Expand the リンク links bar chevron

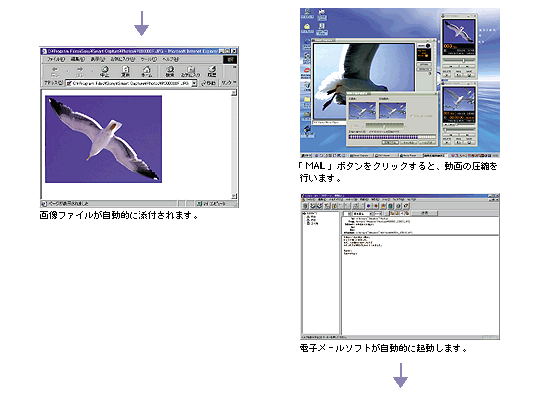coord(228,83)
